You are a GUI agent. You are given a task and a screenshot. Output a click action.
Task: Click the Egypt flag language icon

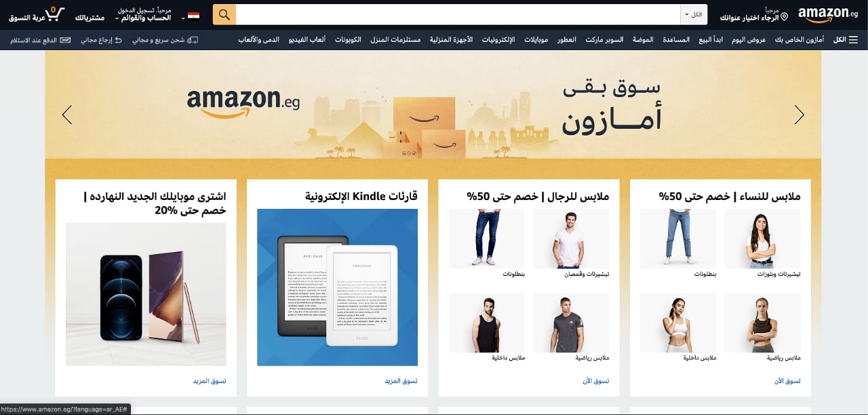194,16
